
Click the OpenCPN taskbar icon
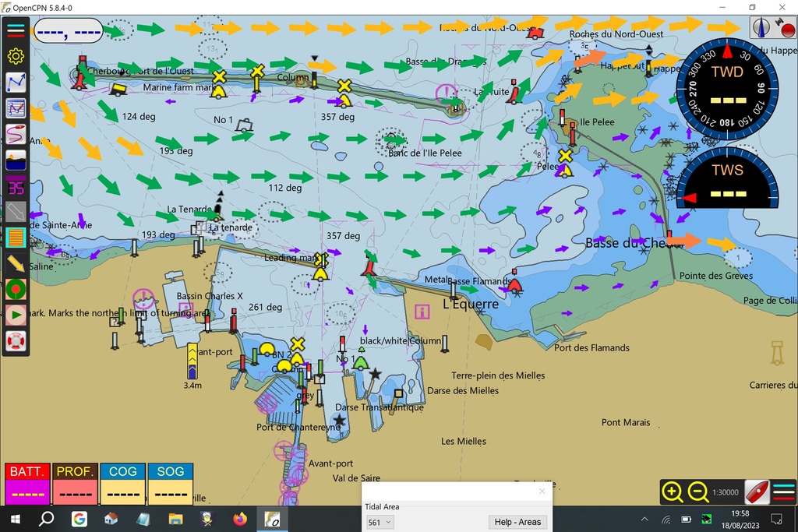[x=272, y=519]
